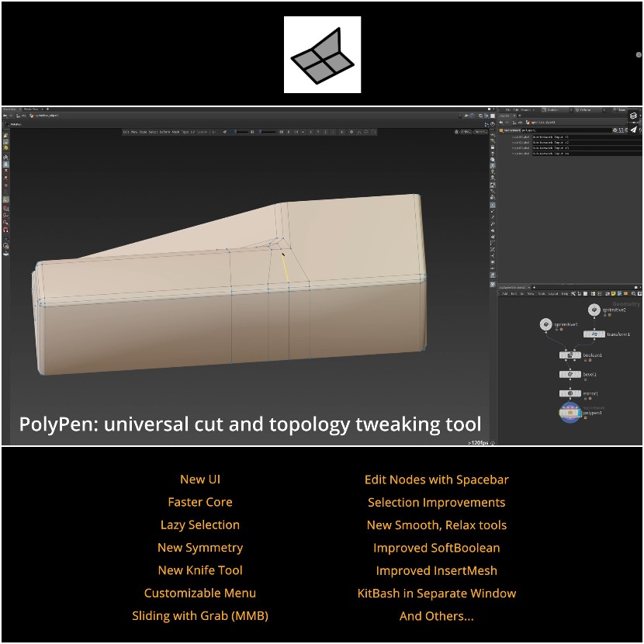Switch to the Scene View tab
Viewport: 644px width, 644px height.
pos(9,109)
